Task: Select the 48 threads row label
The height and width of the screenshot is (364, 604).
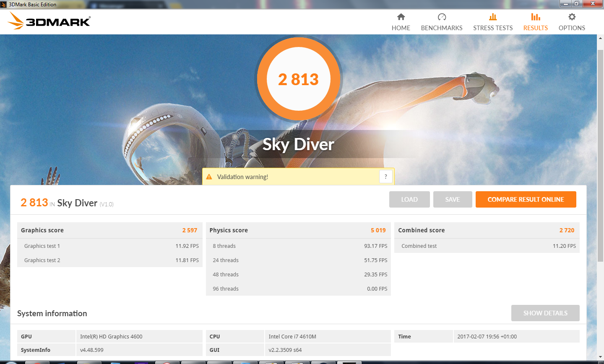Action: coord(226,275)
